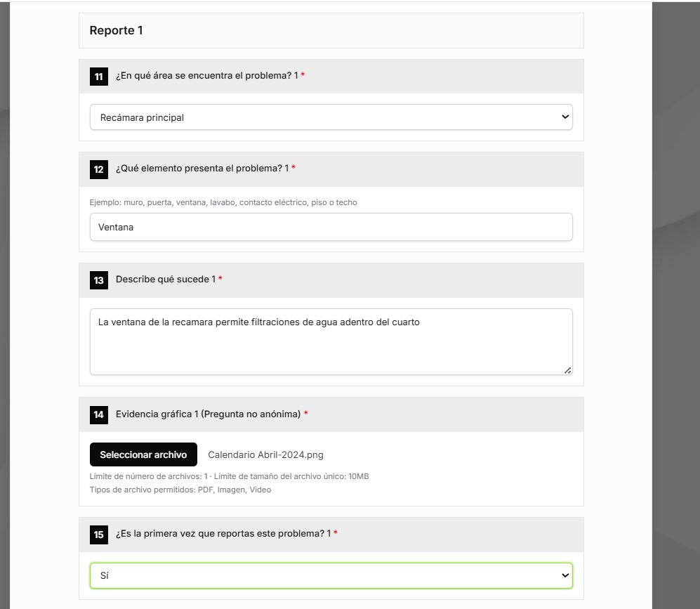This screenshot has width=700, height=609.
Task: Click the Calendario Abril-2024.png file name
Action: (265, 454)
